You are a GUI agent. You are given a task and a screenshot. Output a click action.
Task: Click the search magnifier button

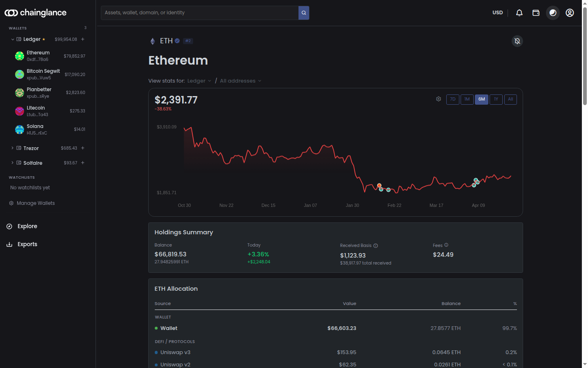tap(304, 13)
